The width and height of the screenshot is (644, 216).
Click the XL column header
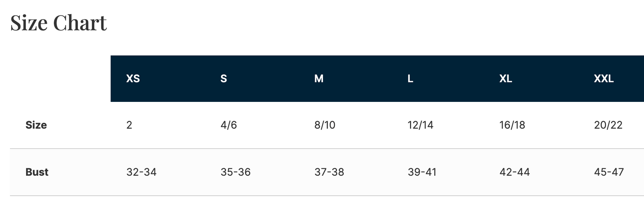[x=506, y=79]
